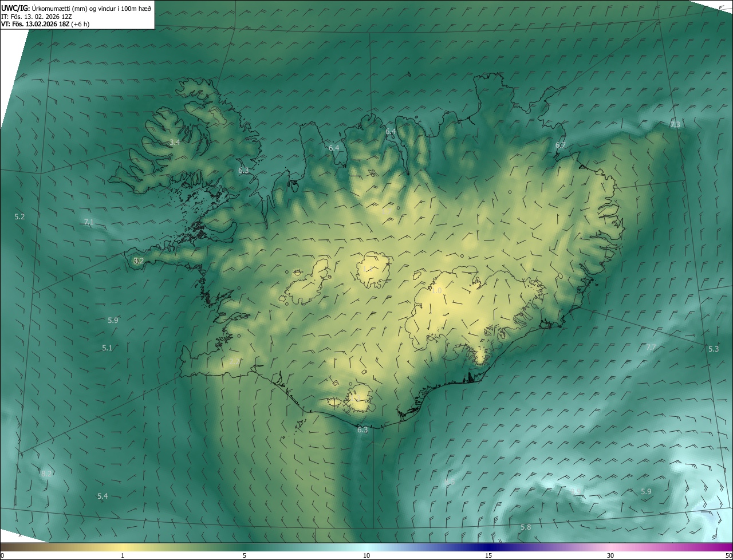Select the 5.2 value label over the sea
The width and height of the screenshot is (733, 560).
click(20, 216)
